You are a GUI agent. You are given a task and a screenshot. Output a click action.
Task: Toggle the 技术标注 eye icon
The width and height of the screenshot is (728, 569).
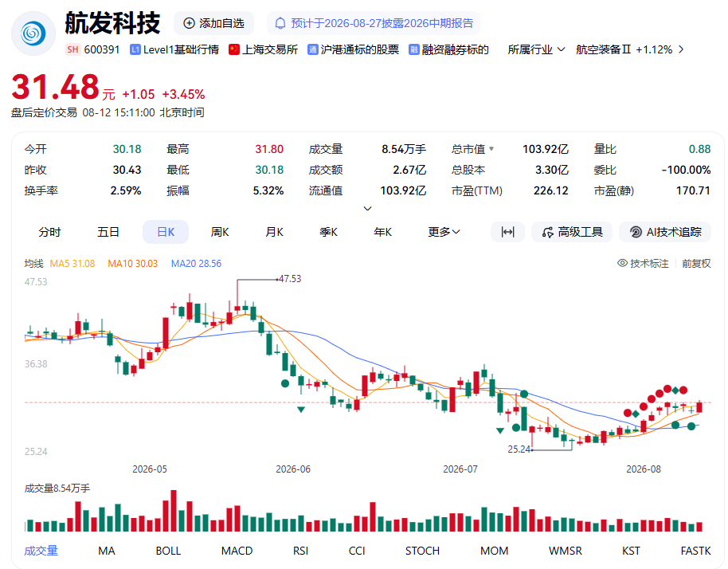622,263
